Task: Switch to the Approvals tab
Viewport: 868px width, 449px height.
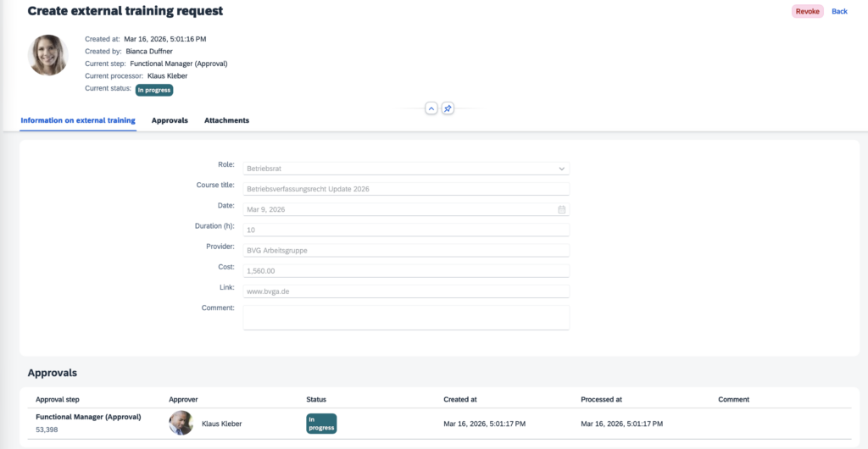Action: pyautogui.click(x=170, y=120)
